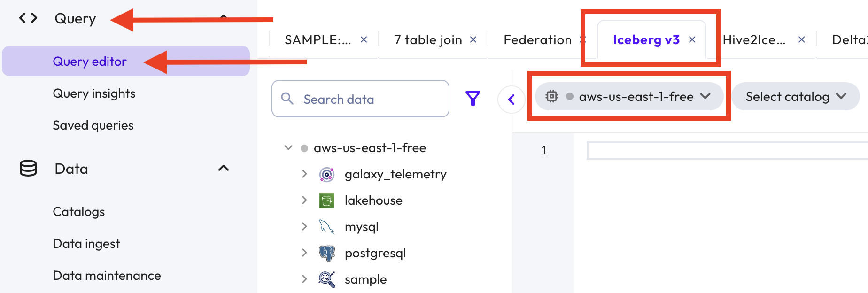The width and height of the screenshot is (868, 293).
Task: Switch to the Federation tab
Action: coord(537,40)
